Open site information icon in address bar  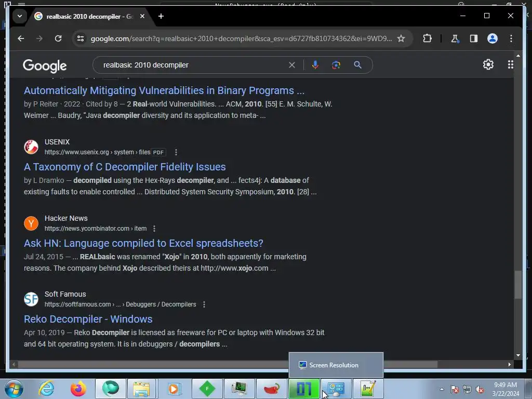(x=81, y=38)
